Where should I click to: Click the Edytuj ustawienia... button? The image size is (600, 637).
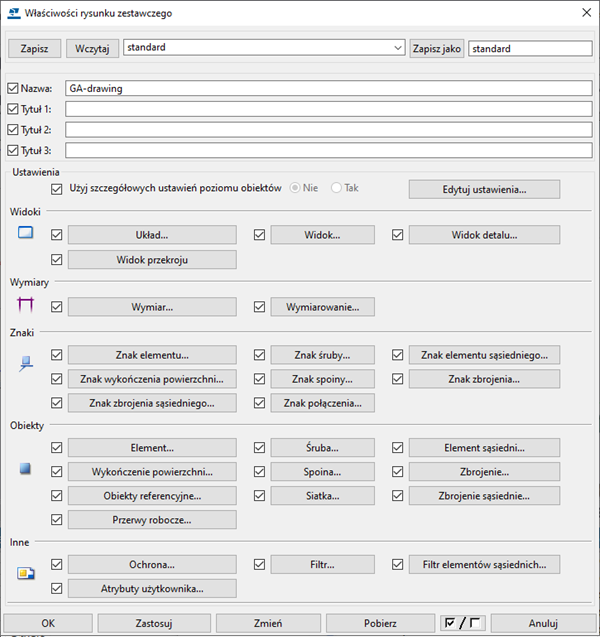484,189
